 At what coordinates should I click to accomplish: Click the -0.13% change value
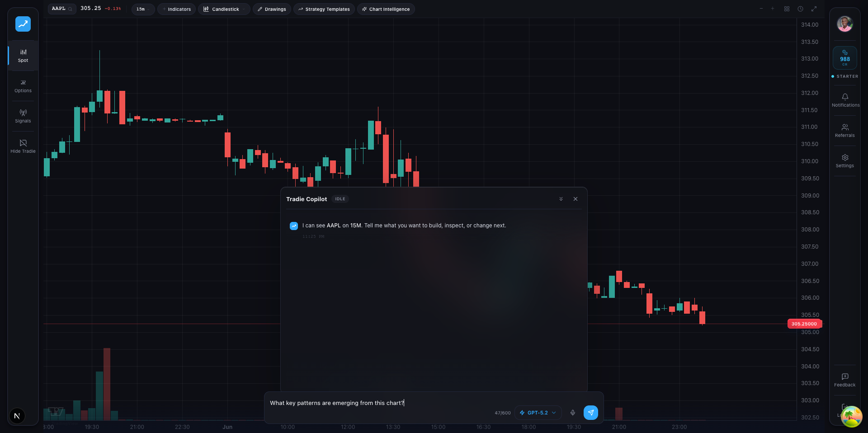coord(113,9)
